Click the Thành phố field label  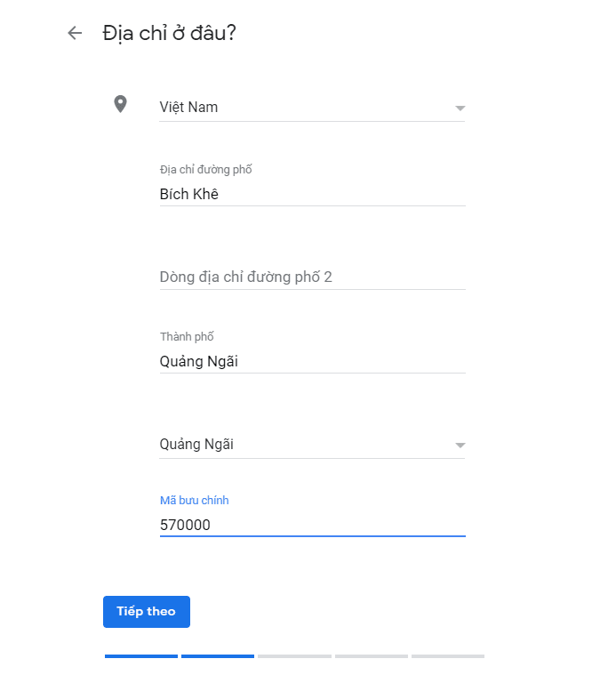point(187,337)
